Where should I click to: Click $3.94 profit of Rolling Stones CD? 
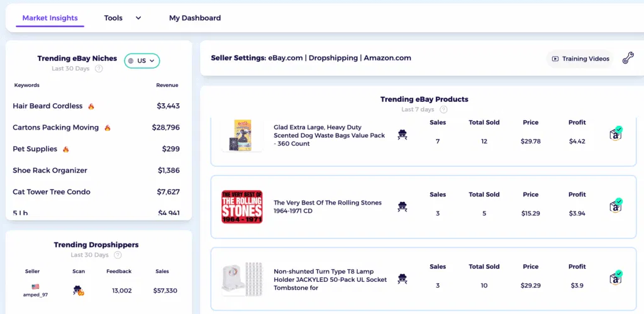577,214
